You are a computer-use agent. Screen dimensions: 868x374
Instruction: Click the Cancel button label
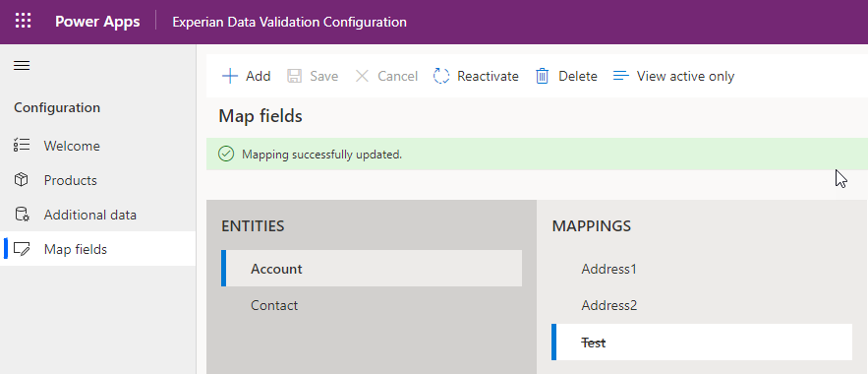point(397,76)
